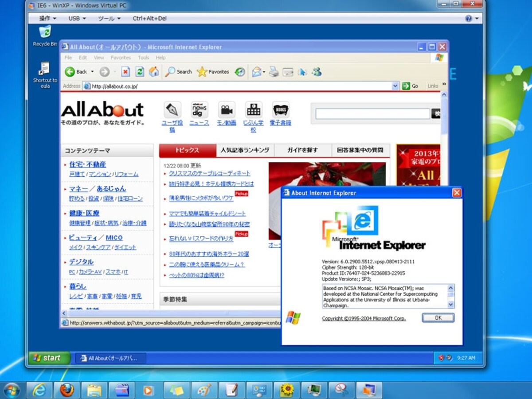The width and height of the screenshot is (532, 399).
Task: Expand help icon dropdown arrow
Action: [x=477, y=19]
